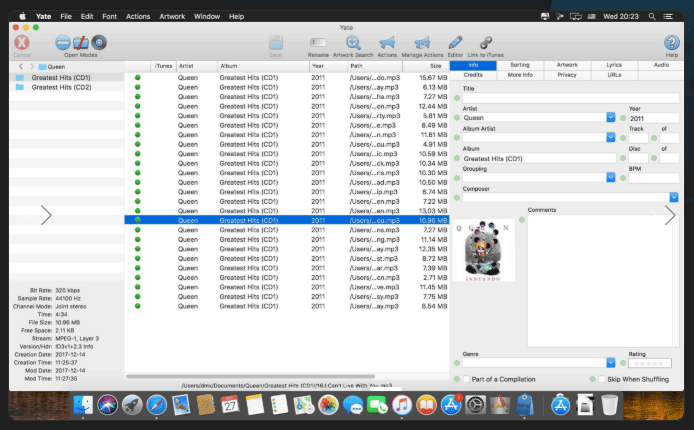Open the Artist field dropdown arrow
Viewport: 694px width, 430px height.
tap(610, 117)
